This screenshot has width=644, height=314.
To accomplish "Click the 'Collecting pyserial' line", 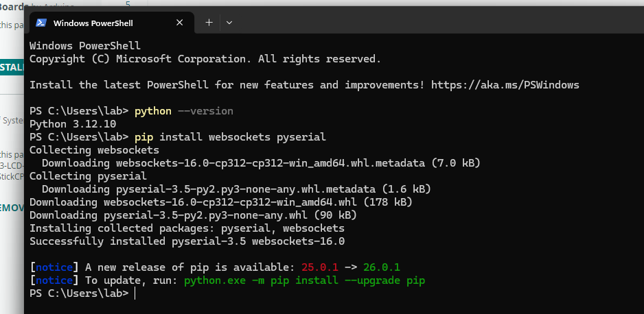I will coord(88,176).
